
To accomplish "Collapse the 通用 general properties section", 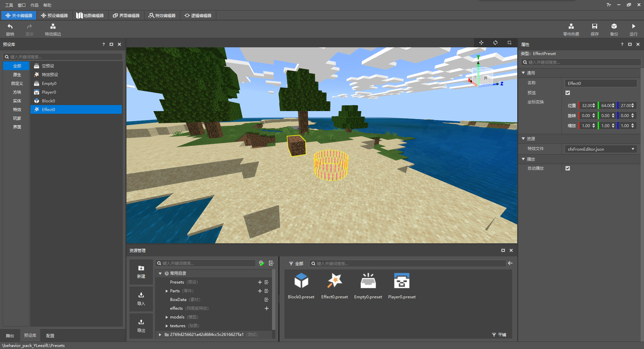I will [x=523, y=73].
